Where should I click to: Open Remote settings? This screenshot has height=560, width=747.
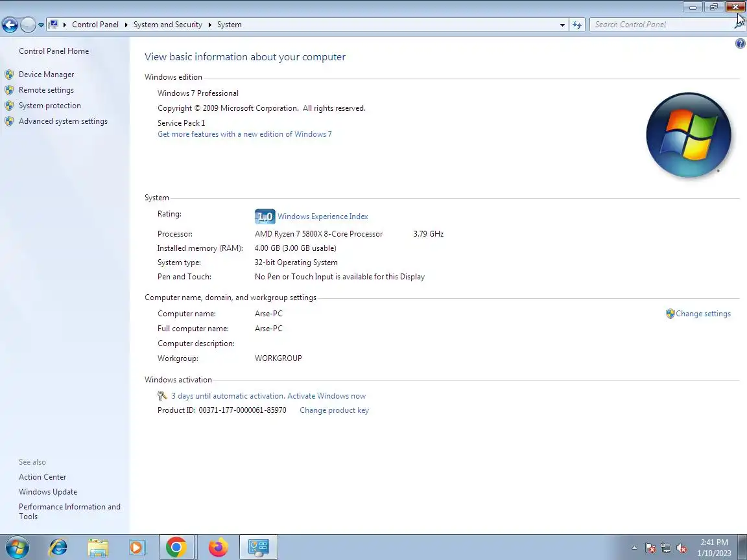pyautogui.click(x=46, y=90)
